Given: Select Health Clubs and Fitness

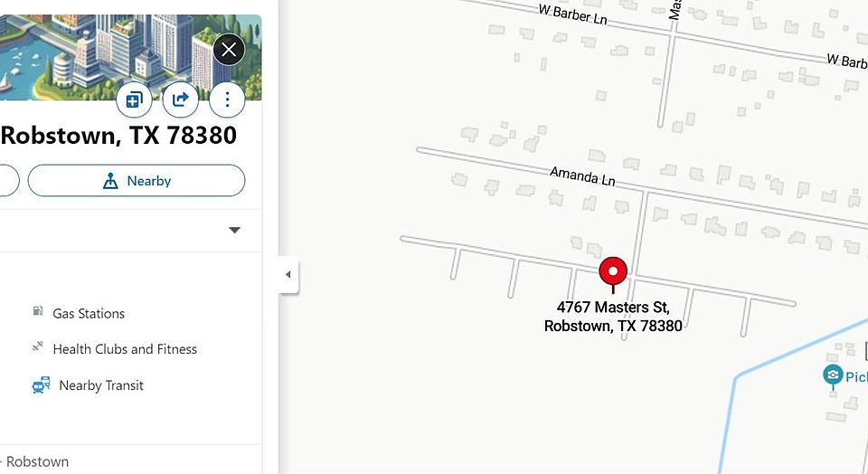Looking at the screenshot, I should [x=125, y=349].
